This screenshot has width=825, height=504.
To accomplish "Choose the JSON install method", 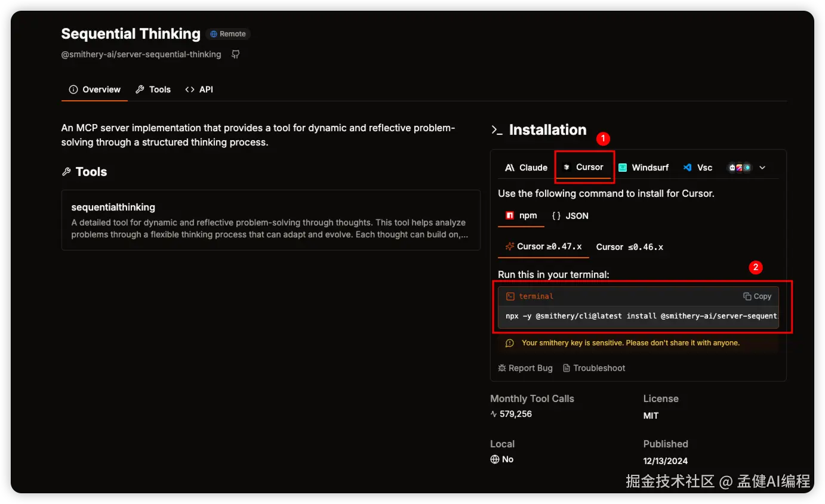I will (x=570, y=216).
